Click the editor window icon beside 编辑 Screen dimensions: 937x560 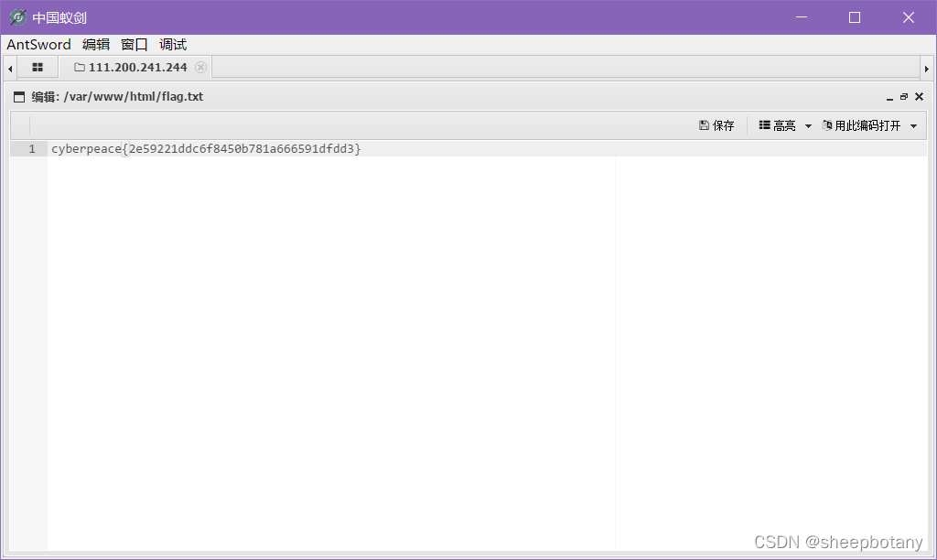(x=19, y=97)
